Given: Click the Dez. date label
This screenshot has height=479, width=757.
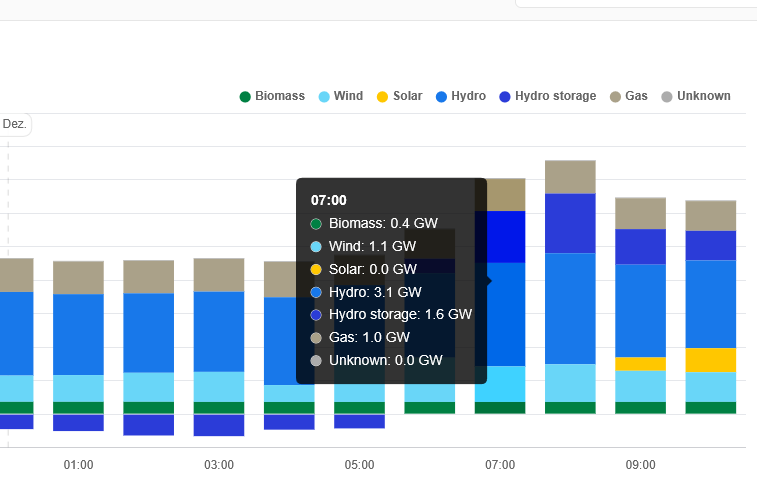Looking at the screenshot, I should [x=14, y=125].
